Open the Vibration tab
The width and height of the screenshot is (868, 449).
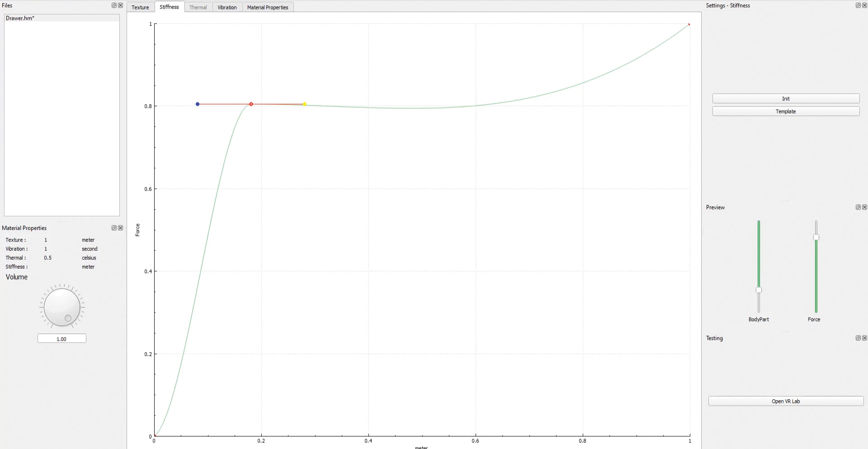(x=227, y=7)
